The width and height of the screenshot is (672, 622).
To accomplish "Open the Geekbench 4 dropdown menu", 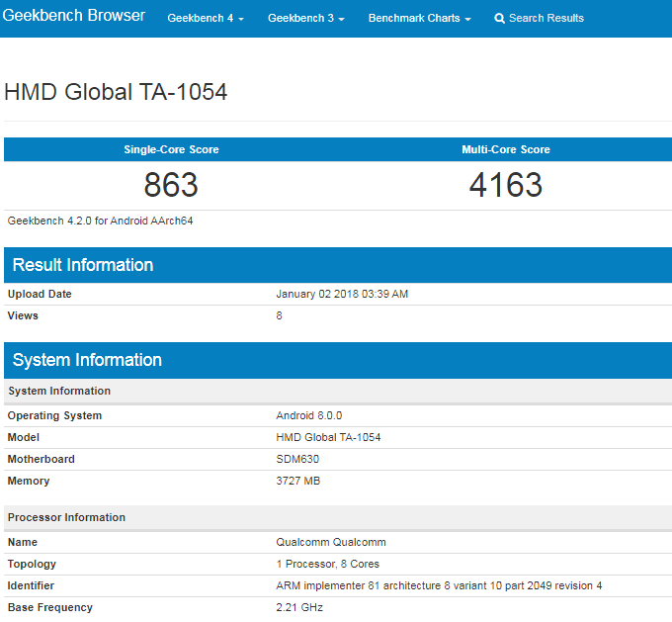I will click(206, 18).
